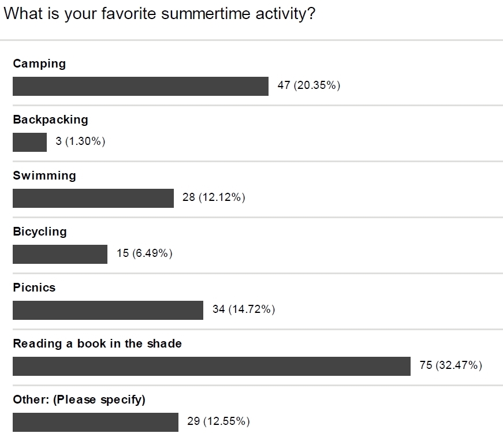Select the Backpacking label

[50, 120]
